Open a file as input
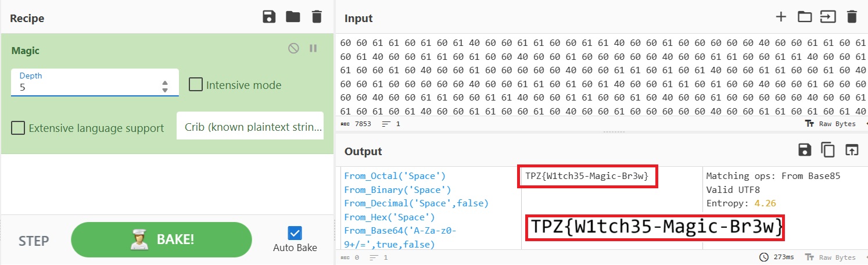This screenshot has width=868, height=265. point(828,17)
